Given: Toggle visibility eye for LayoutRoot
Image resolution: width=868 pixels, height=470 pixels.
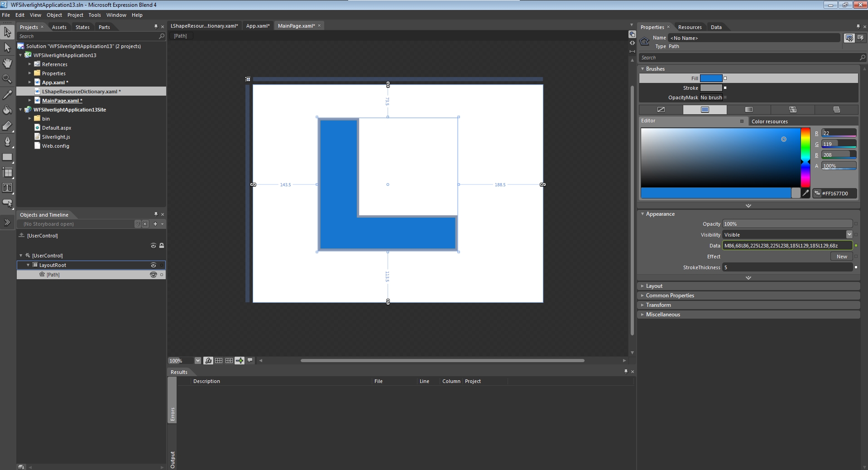Looking at the screenshot, I should (x=153, y=265).
